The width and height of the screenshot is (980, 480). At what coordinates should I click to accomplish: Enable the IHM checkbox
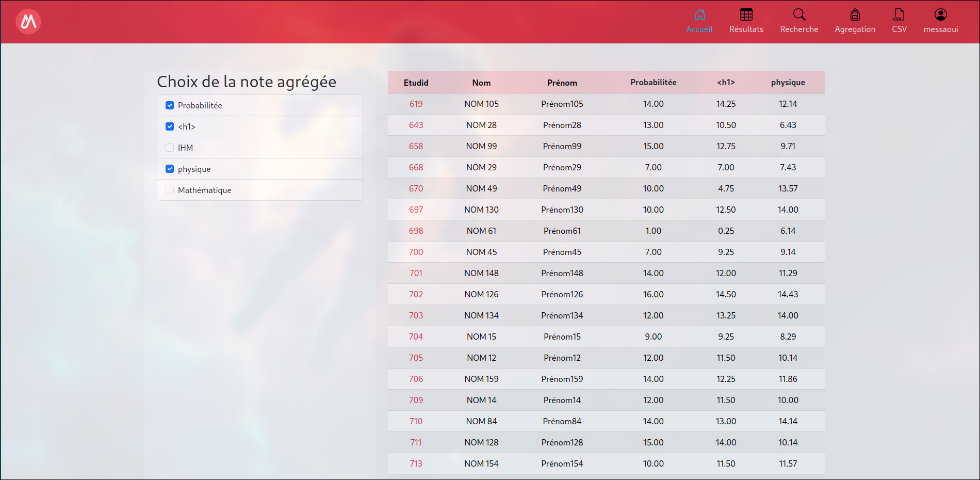(170, 148)
